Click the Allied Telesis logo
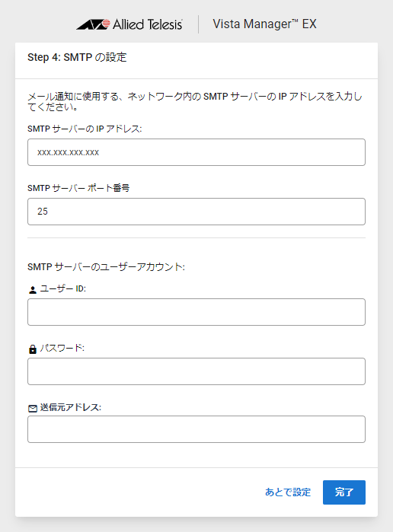Image resolution: width=393 pixels, height=532 pixels. click(129, 24)
